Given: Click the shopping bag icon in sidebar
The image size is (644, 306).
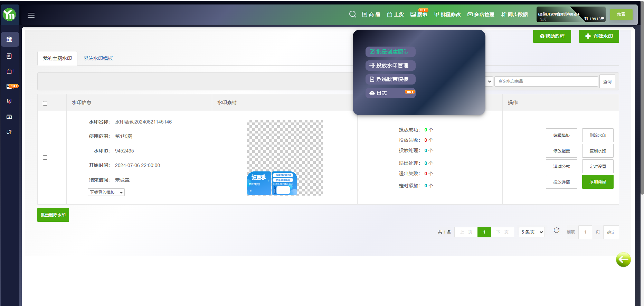Looking at the screenshot, I should pyautogui.click(x=9, y=71).
